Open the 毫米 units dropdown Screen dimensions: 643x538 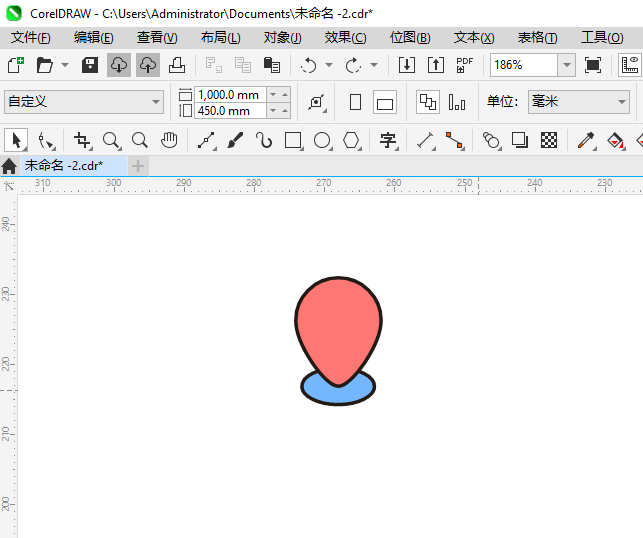[x=620, y=102]
